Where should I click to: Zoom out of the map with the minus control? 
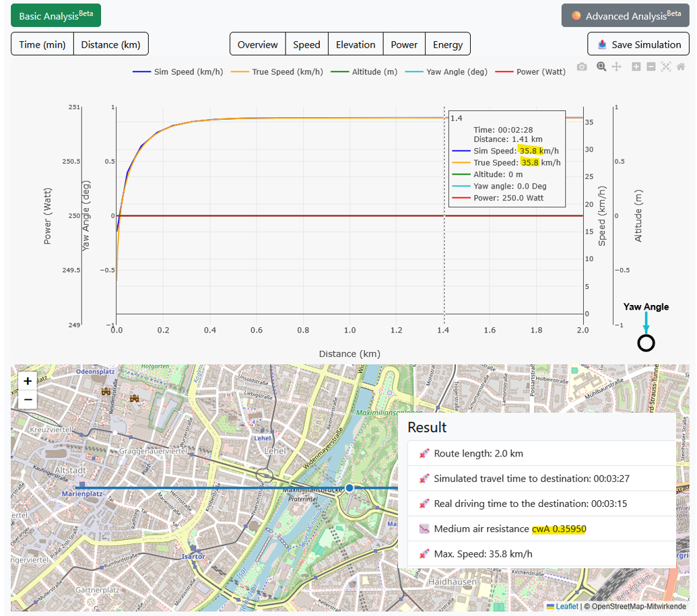(x=27, y=399)
